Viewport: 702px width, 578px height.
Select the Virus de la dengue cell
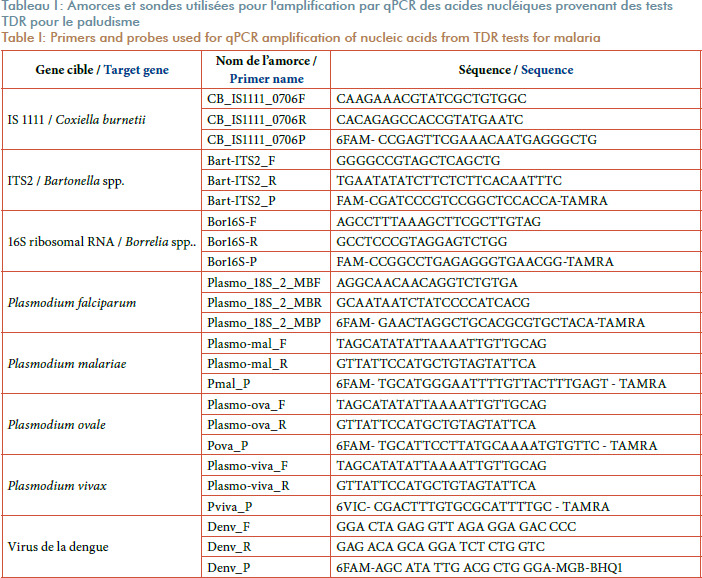[x=102, y=547]
